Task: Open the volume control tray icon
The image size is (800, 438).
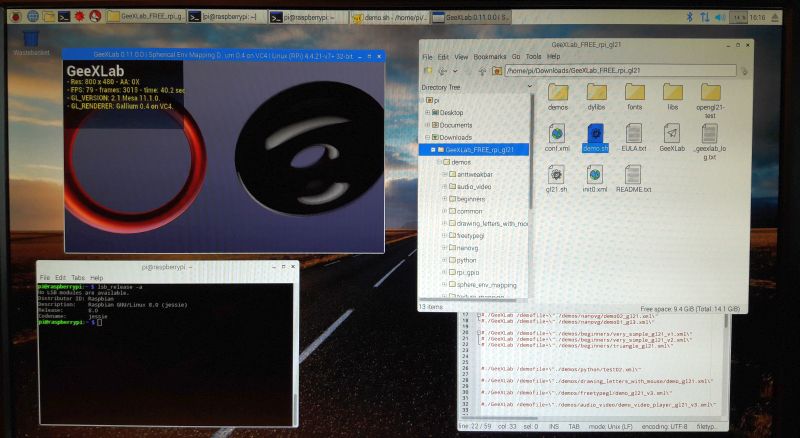Action: pyautogui.click(x=720, y=17)
